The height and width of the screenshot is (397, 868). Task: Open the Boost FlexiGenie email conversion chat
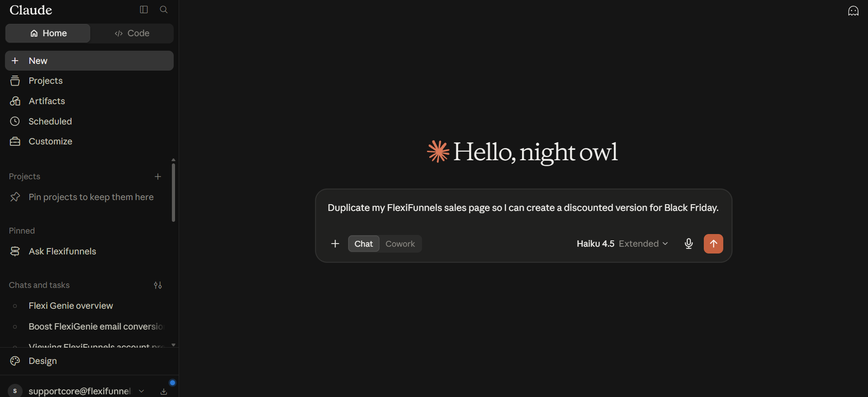86,326
